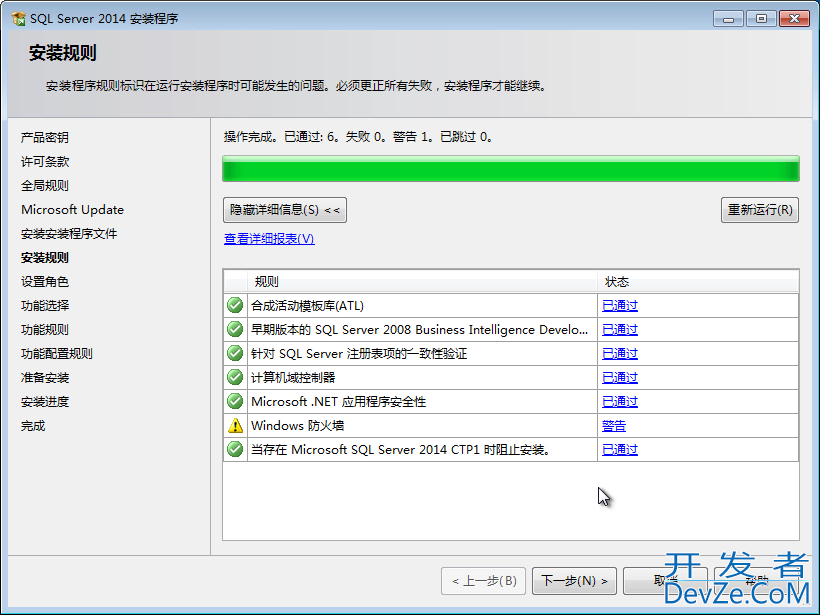Open the 查看详细报表(V) link
Screen dimensions: 820x615
coord(269,238)
